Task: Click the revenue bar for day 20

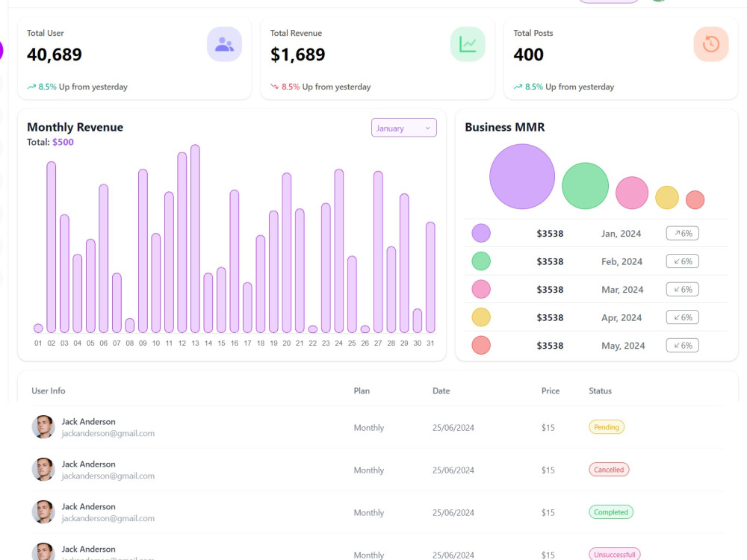Action: tap(287, 253)
